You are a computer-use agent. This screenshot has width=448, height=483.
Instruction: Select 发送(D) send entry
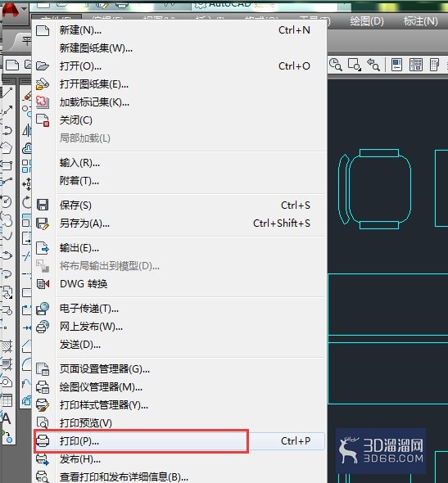click(x=179, y=345)
